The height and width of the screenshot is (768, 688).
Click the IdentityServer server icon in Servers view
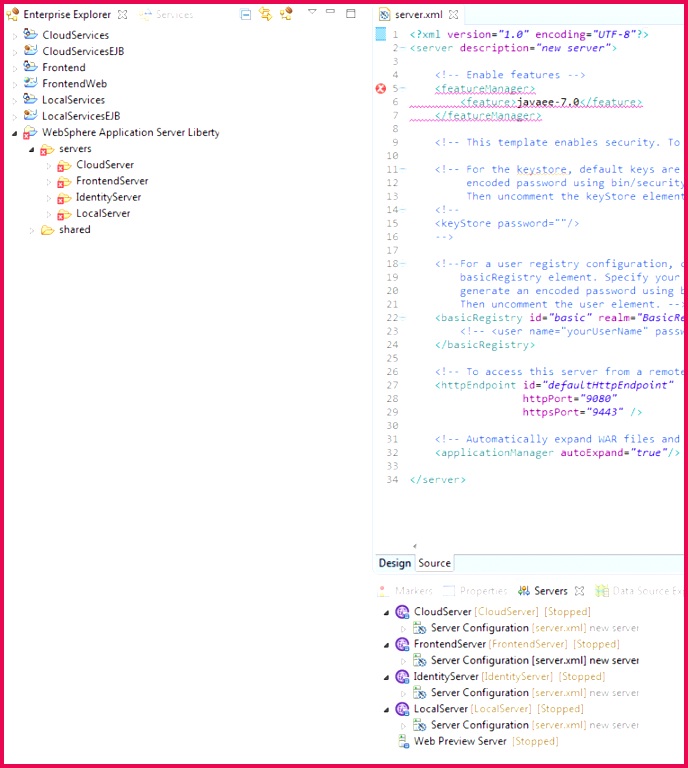pyautogui.click(x=402, y=676)
